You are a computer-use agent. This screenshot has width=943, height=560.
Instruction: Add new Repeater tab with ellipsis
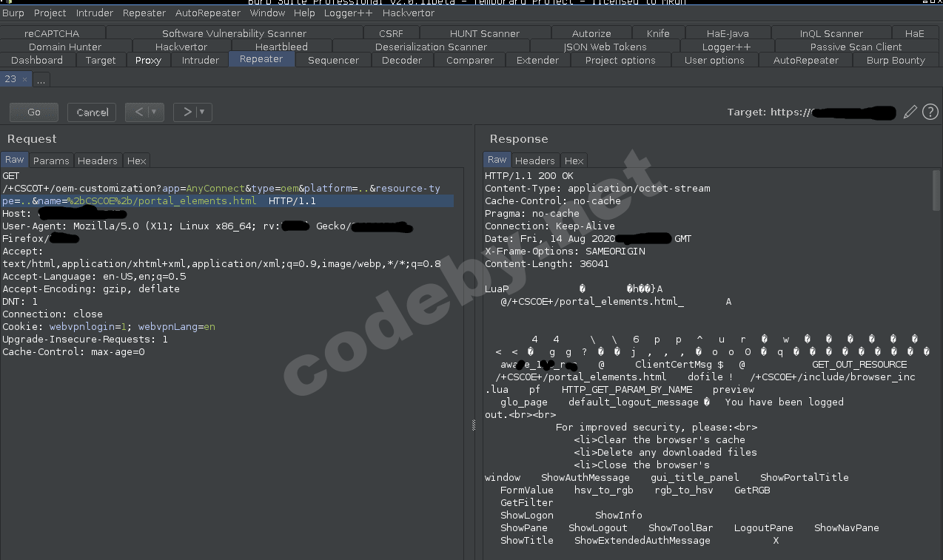point(41,79)
